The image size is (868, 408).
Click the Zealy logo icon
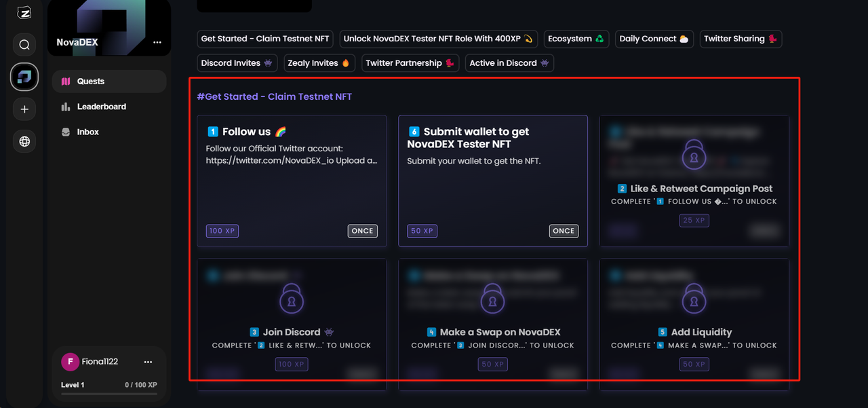pyautogui.click(x=24, y=12)
